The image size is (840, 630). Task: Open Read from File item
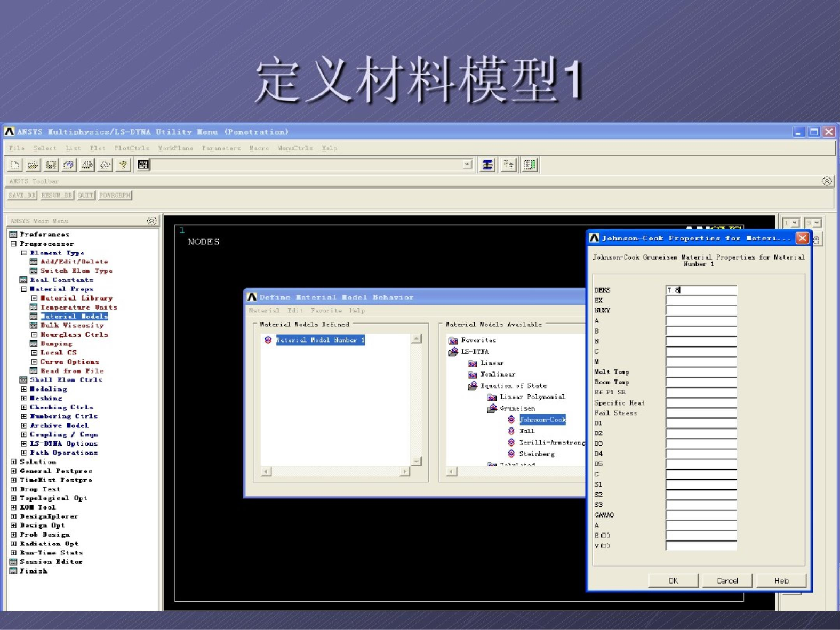[x=72, y=371]
